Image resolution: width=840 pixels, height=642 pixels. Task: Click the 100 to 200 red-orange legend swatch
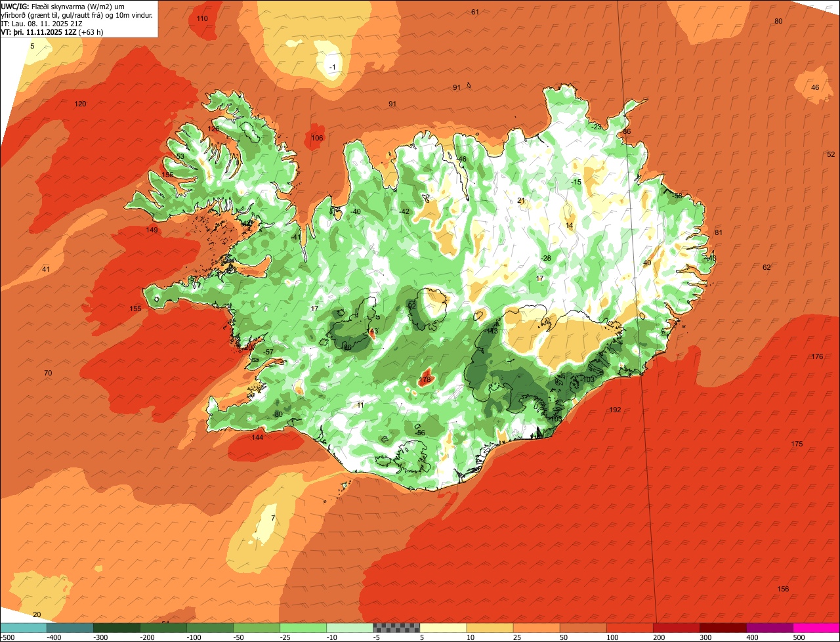pos(630,628)
